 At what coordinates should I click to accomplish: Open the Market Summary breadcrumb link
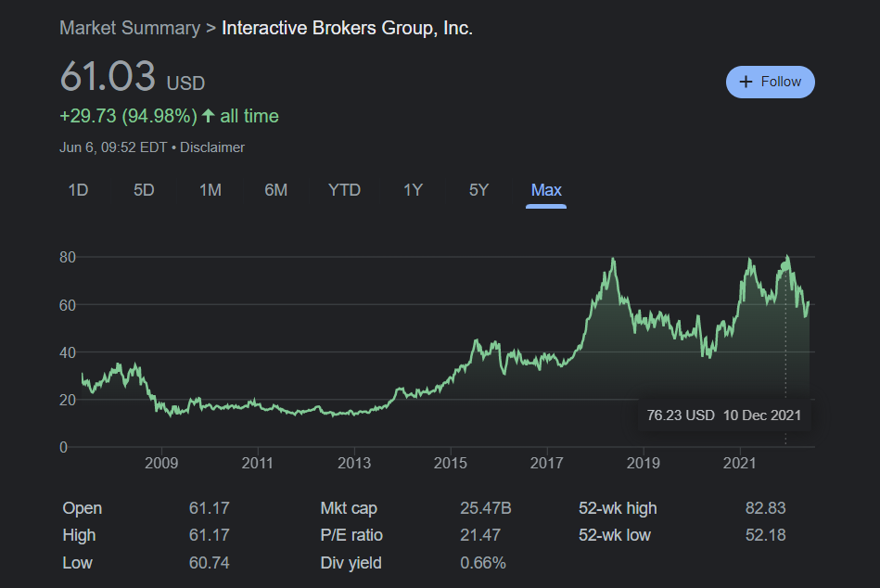130,28
